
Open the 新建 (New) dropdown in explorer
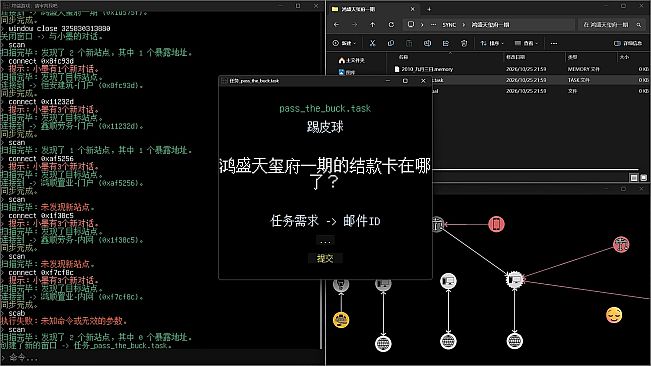tap(344, 43)
